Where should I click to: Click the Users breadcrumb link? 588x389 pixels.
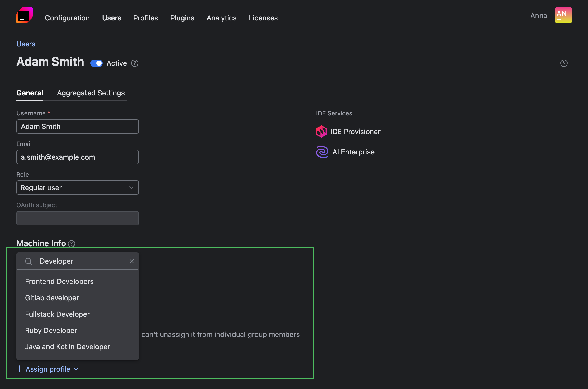click(26, 44)
